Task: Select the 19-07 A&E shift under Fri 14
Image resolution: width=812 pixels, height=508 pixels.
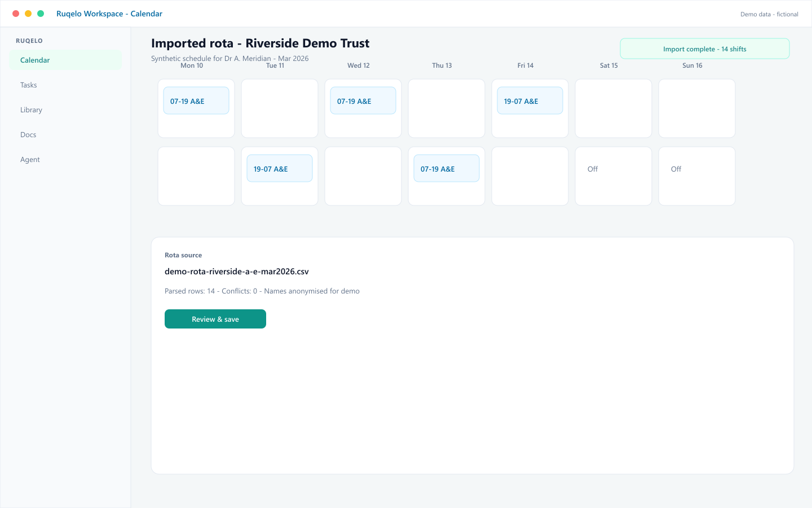Action: 530,100
